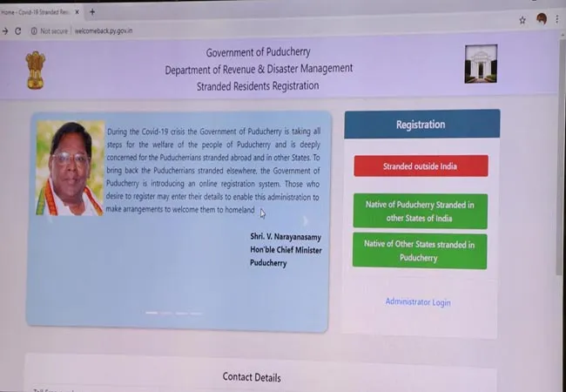The height and width of the screenshot is (392, 566).
Task: Go to the carousel's next slide arrow
Action: coord(306,221)
